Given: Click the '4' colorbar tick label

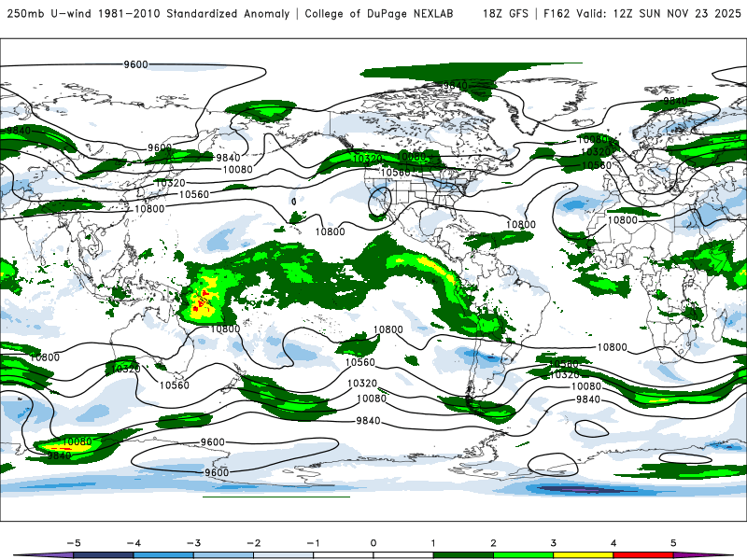Looking at the screenshot, I should [613, 543].
